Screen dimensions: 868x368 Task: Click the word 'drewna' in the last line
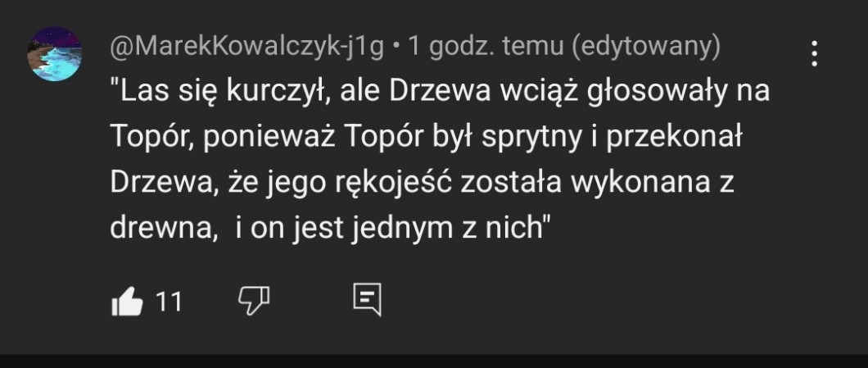coord(160,229)
